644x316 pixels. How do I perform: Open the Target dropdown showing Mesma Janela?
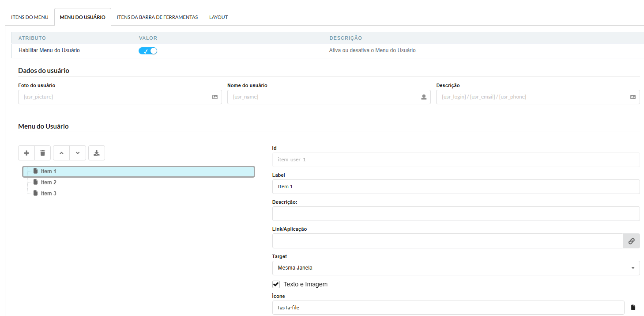(456, 268)
